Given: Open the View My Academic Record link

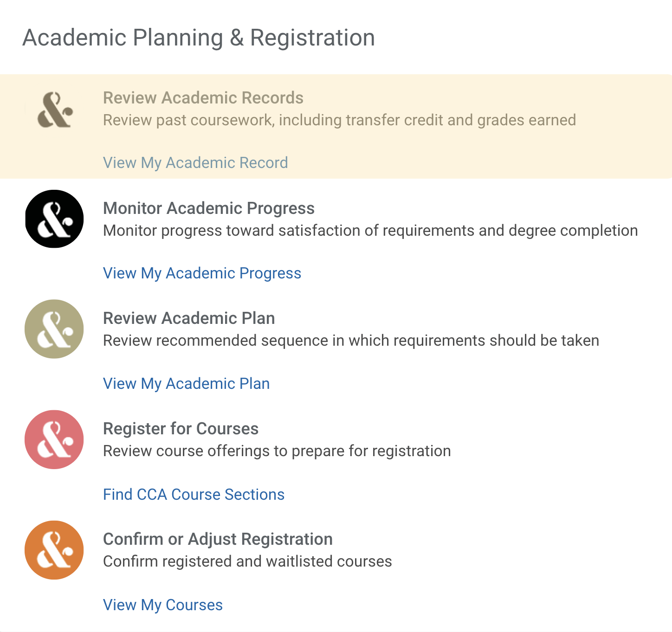Looking at the screenshot, I should coord(195,163).
